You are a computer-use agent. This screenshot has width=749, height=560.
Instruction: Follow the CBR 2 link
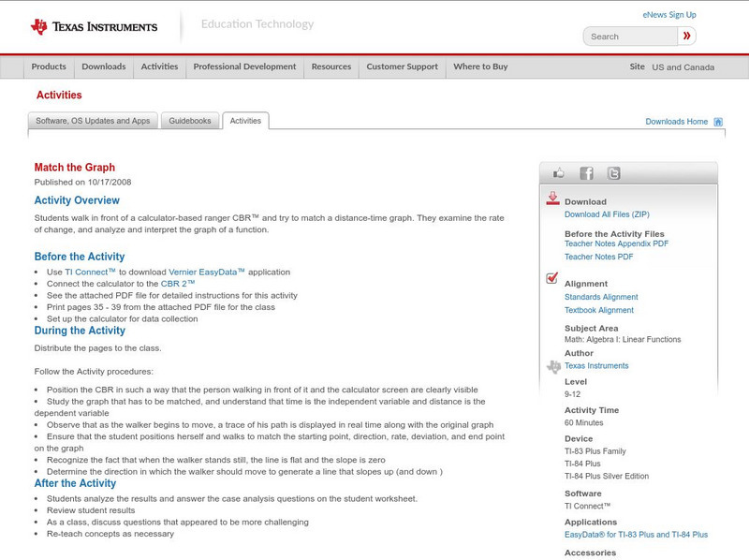pyautogui.click(x=178, y=284)
